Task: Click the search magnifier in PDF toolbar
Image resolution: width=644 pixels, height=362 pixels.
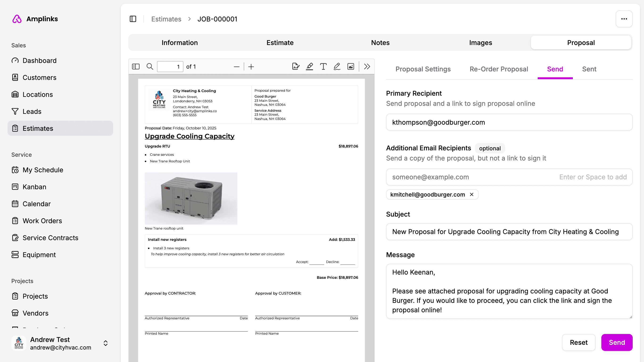Action: (x=150, y=66)
